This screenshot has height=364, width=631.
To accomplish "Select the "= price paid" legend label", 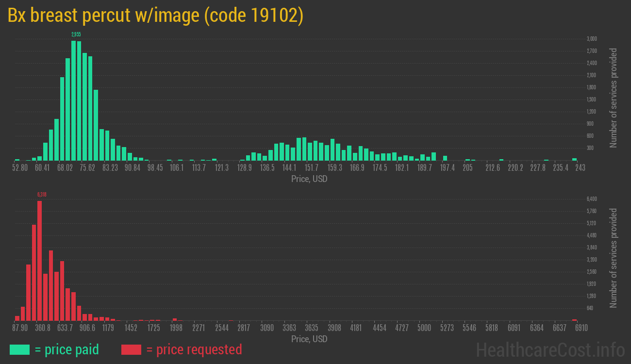I will click(x=67, y=349).
